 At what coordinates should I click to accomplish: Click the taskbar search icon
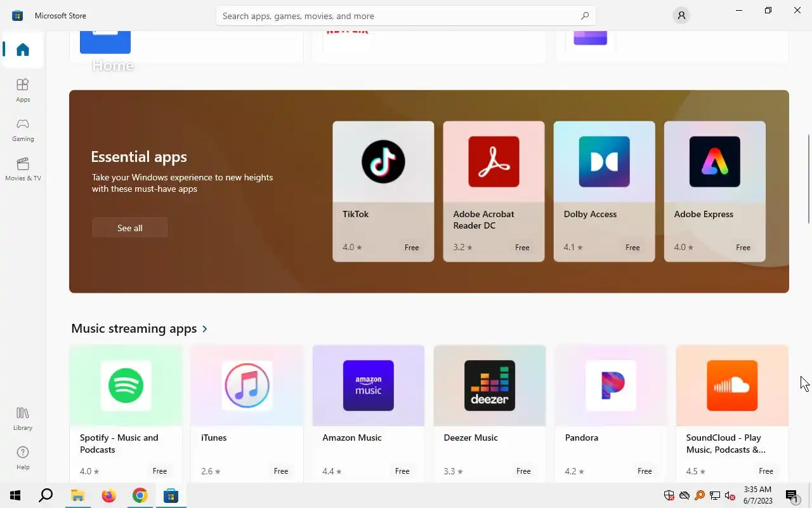46,495
